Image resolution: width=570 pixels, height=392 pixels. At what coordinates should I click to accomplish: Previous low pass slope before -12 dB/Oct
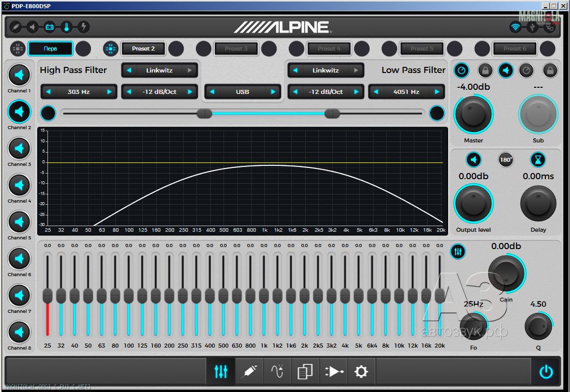tap(295, 92)
